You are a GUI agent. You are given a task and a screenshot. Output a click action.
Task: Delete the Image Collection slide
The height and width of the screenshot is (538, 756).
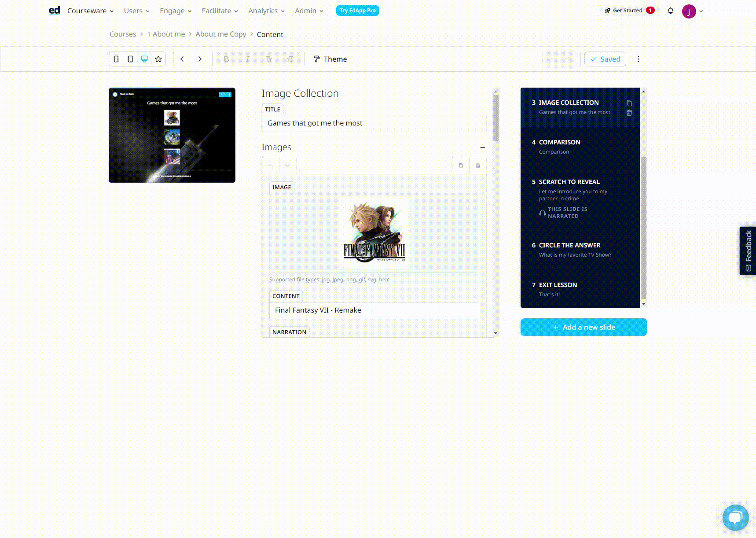(629, 113)
